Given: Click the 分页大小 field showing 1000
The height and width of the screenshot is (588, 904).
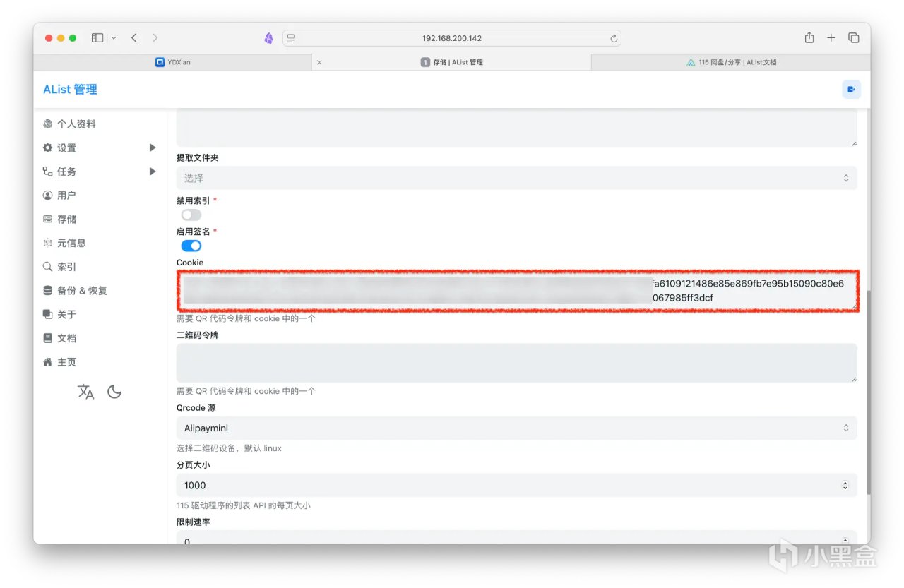Looking at the screenshot, I should 516,485.
